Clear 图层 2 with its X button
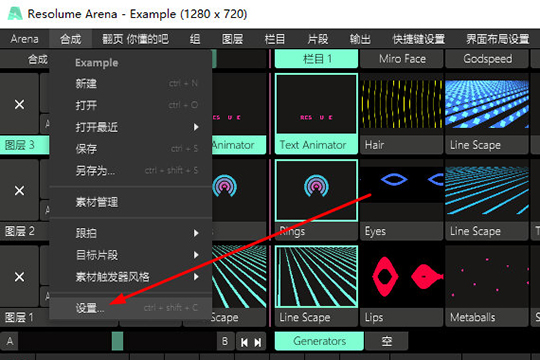The image size is (540, 360). click(19, 190)
